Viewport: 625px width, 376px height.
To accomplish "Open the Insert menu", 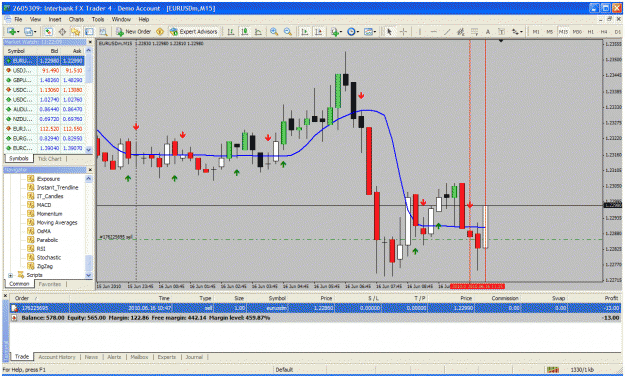I will [x=55, y=19].
